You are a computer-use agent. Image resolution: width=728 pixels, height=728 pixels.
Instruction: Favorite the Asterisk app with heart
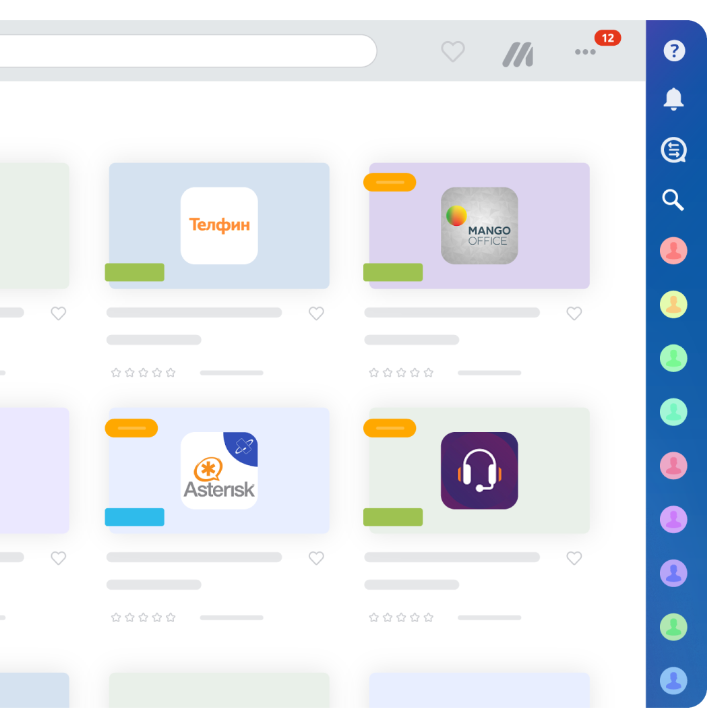(x=316, y=558)
